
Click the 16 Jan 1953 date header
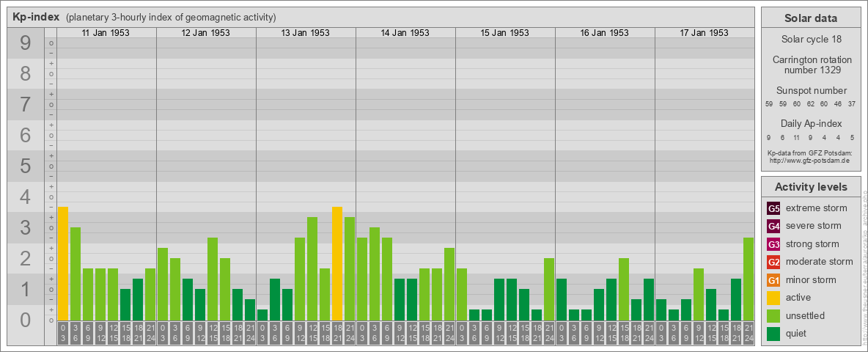604,33
